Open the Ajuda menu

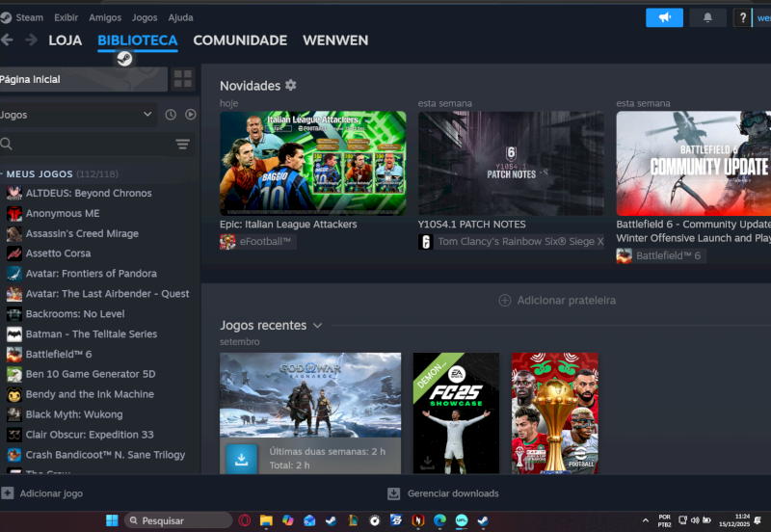point(181,17)
